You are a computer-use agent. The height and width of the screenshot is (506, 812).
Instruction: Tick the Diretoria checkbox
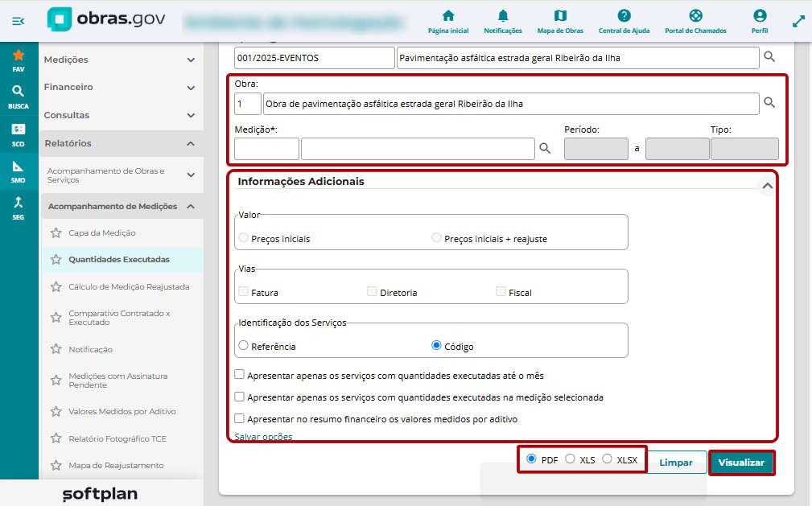(x=372, y=291)
